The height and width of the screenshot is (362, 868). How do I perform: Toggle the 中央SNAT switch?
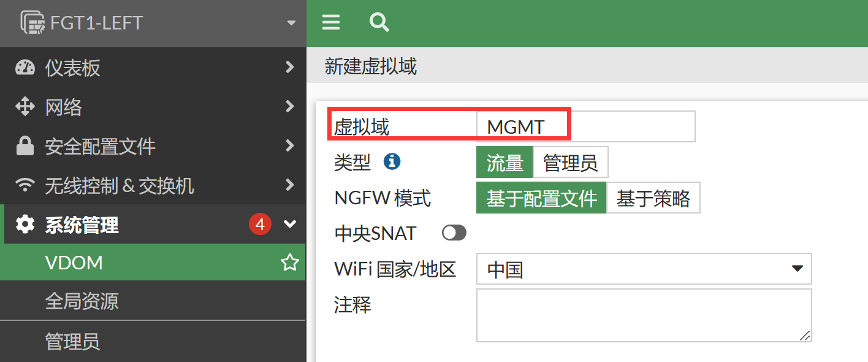[454, 233]
